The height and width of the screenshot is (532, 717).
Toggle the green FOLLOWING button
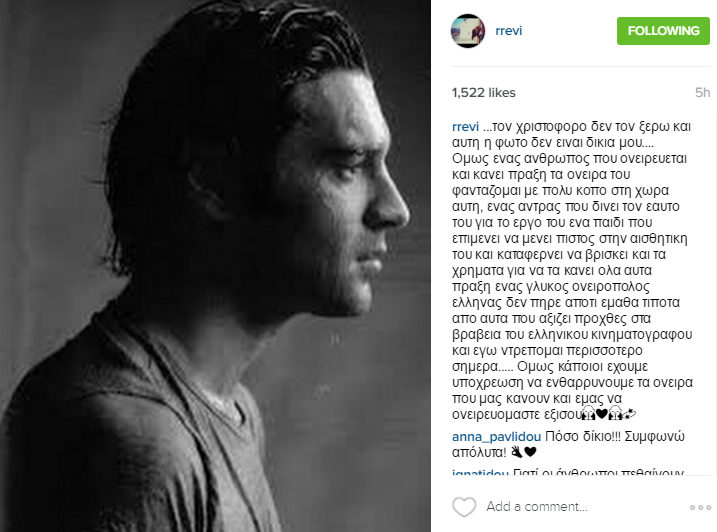click(663, 31)
